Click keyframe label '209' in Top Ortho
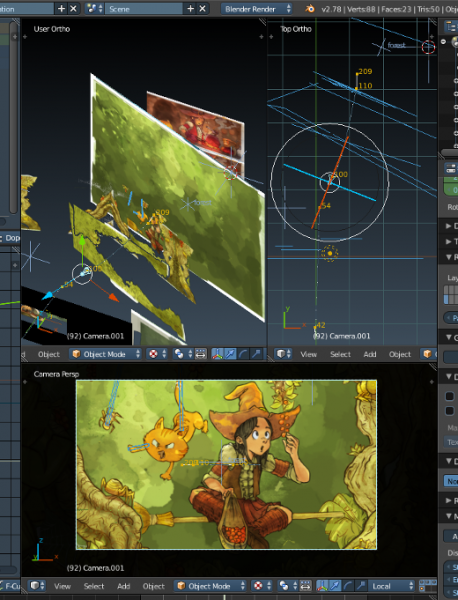This screenshot has width=458, height=600. click(365, 71)
